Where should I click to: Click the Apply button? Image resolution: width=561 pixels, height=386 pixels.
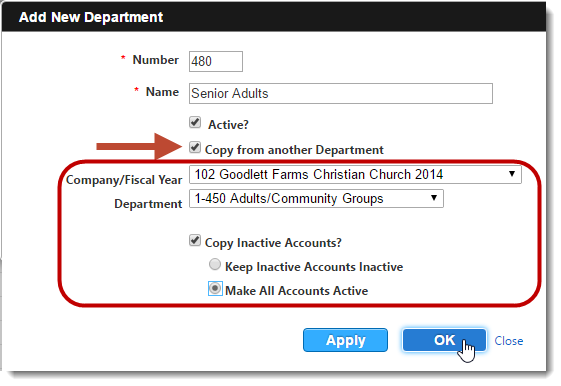tap(345, 340)
